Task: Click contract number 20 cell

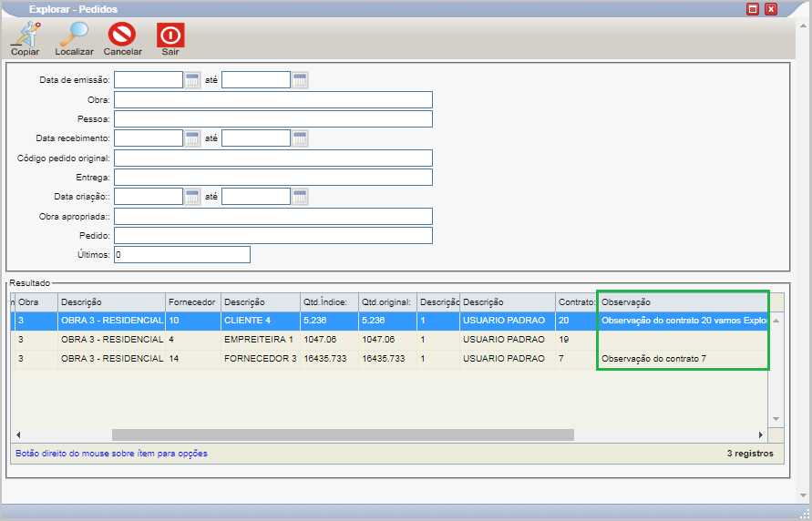Action: (x=576, y=321)
